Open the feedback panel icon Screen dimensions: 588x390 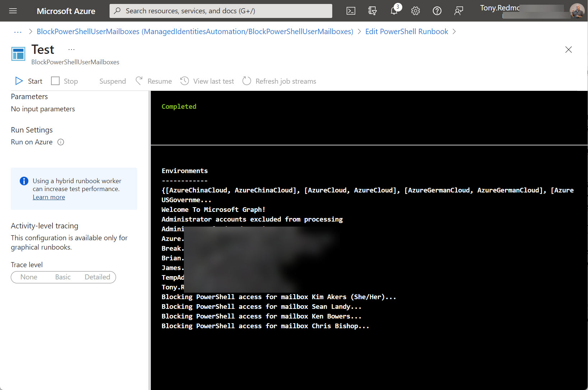click(x=459, y=11)
